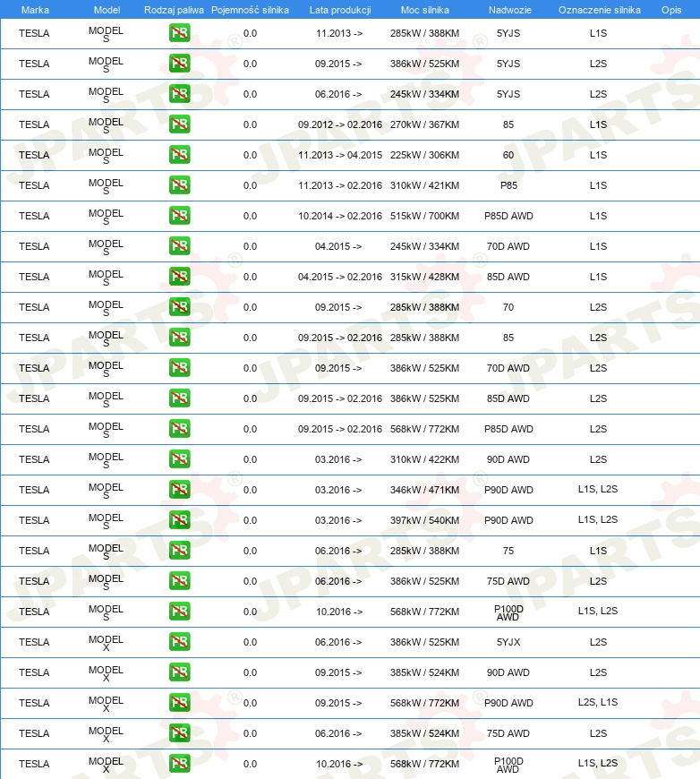Viewport: 700px width, 779px height.
Task: Click the fuel icon in the 310kW / 421KM row
Action: (179, 185)
